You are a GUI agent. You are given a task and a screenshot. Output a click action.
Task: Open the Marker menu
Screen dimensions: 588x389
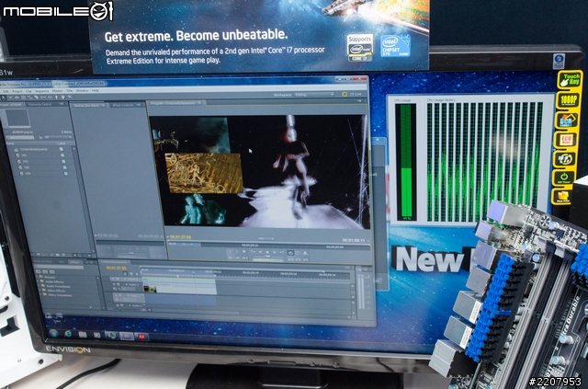(57, 91)
